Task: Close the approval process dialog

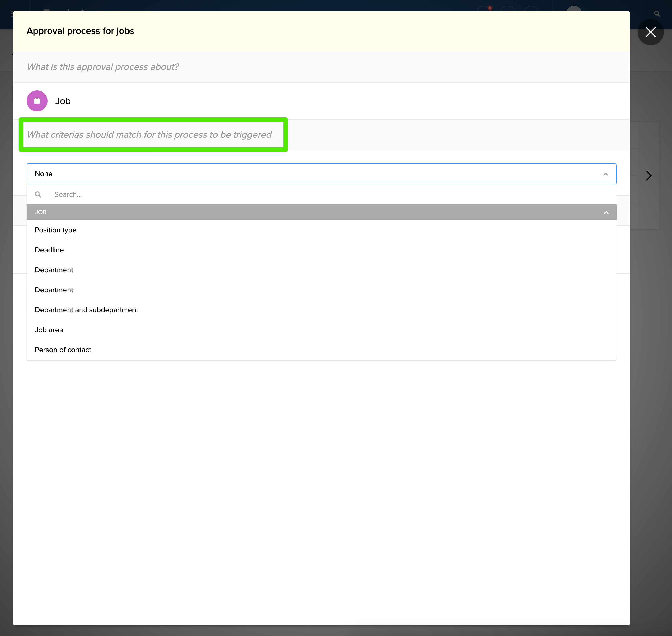Action: coord(650,32)
